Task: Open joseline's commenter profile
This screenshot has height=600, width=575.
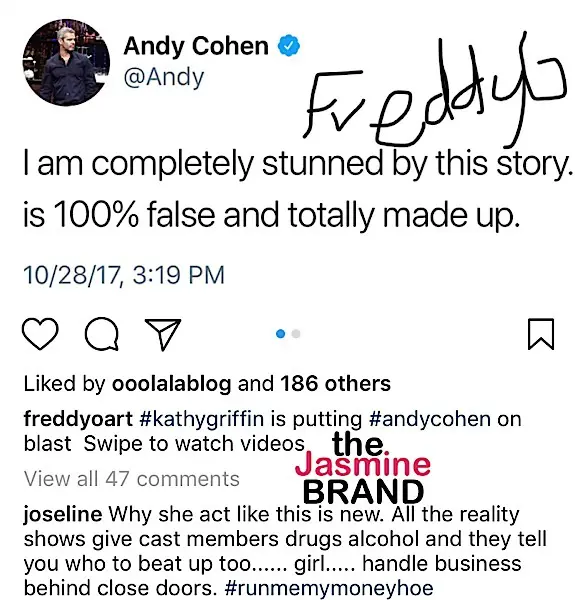Action: tap(63, 514)
